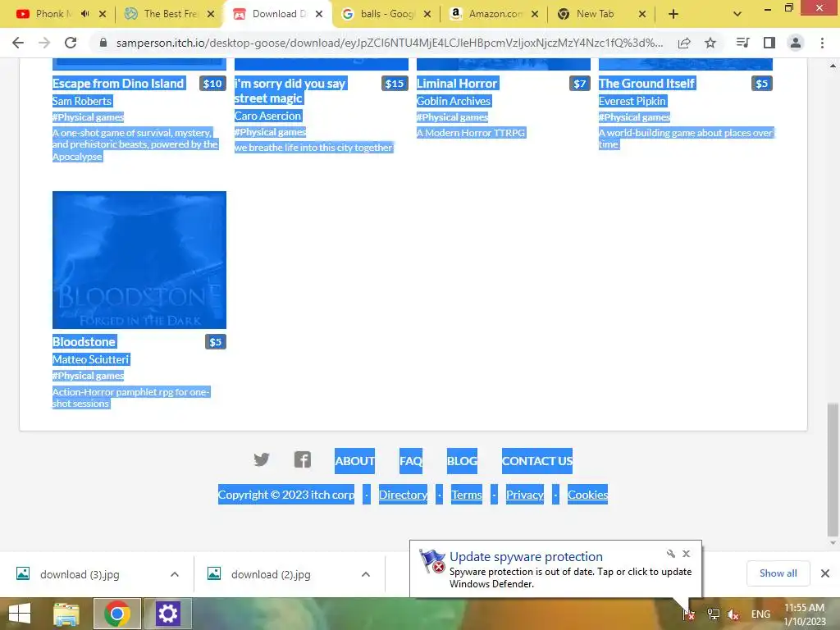
Task: Open Escape from Dino Island game
Action: pos(118,83)
